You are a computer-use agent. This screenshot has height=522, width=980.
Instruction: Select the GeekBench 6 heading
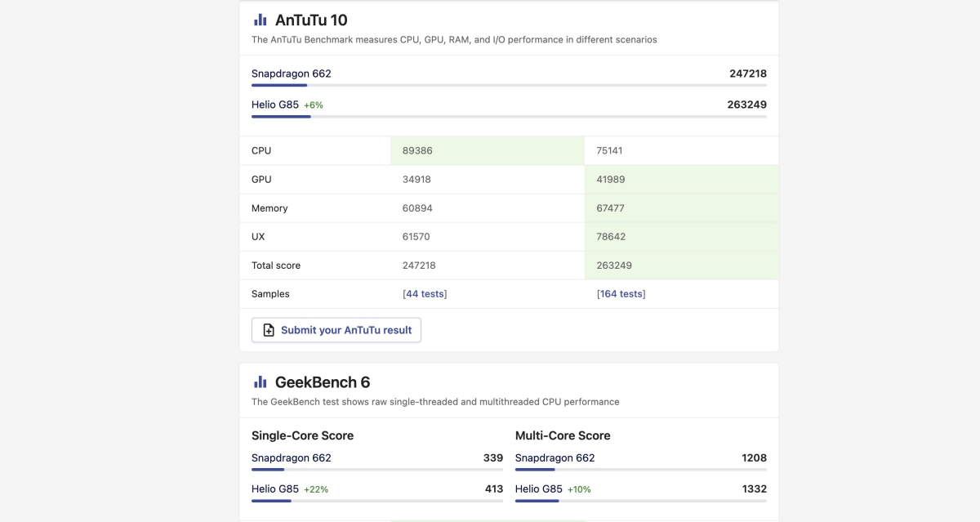pyautogui.click(x=323, y=381)
